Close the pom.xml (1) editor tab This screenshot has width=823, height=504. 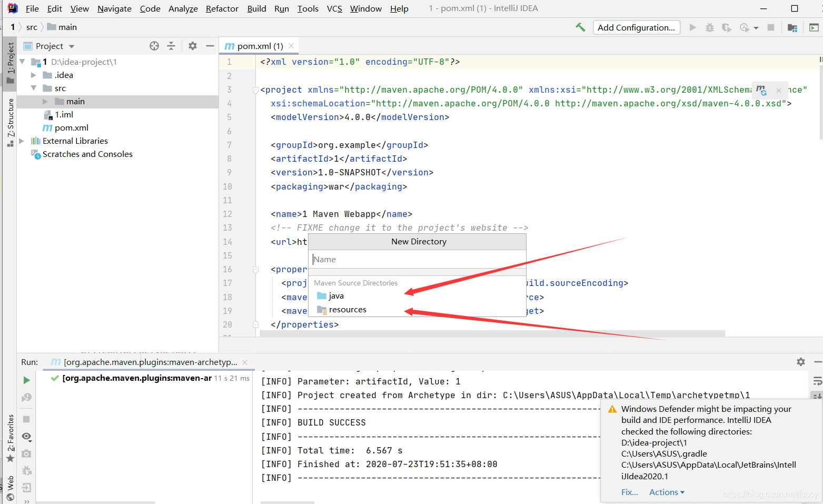click(291, 46)
